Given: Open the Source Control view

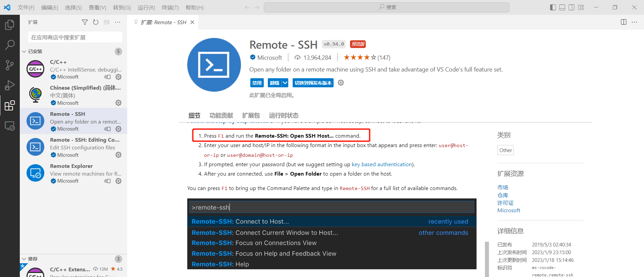Looking at the screenshot, I should (10, 65).
